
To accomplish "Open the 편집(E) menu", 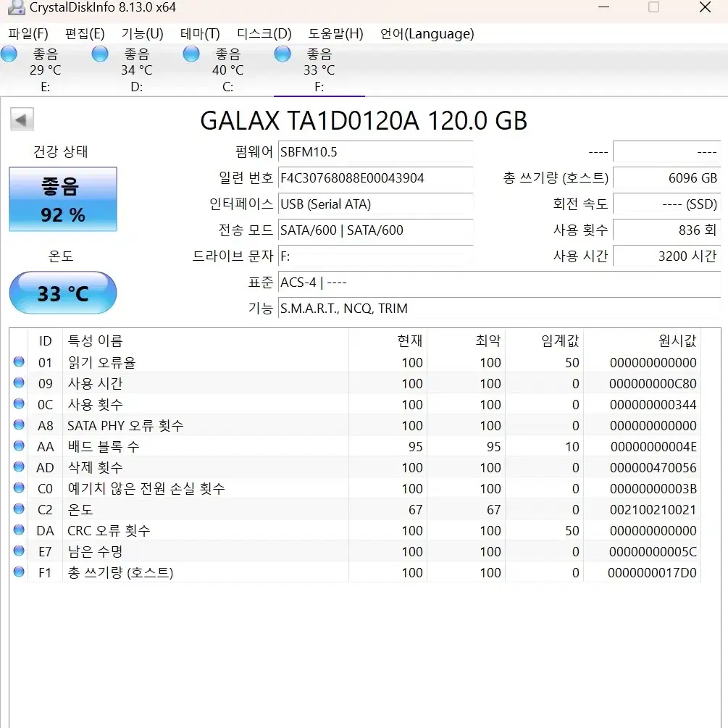I will pyautogui.click(x=85, y=33).
